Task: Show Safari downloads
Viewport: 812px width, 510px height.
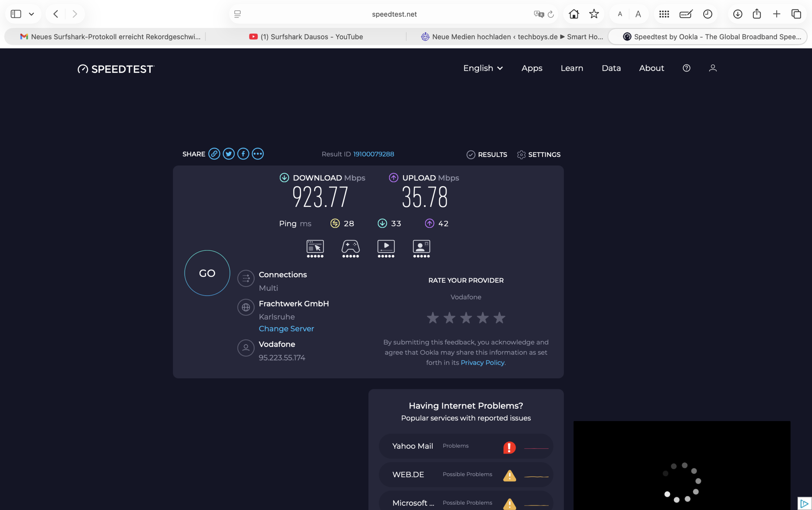Action: coord(737,14)
